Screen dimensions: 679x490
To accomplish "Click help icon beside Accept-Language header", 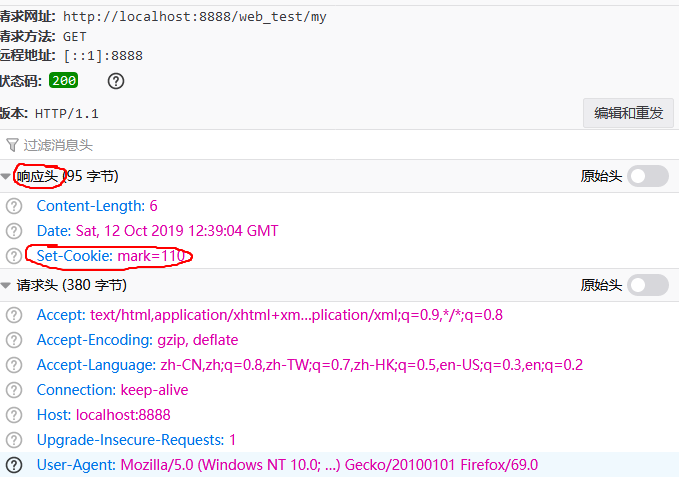I will point(14,365).
